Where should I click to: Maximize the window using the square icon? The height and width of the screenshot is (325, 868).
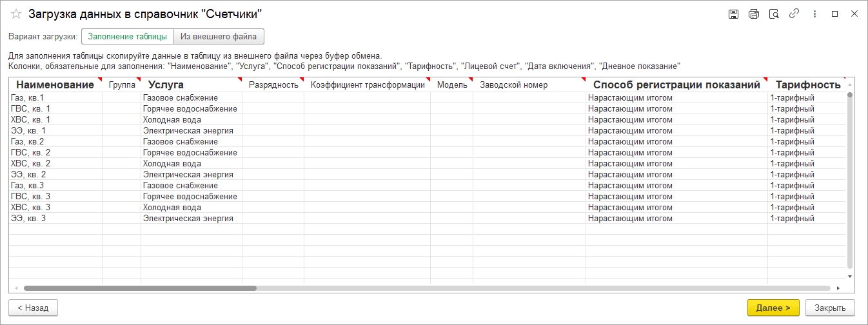click(835, 14)
